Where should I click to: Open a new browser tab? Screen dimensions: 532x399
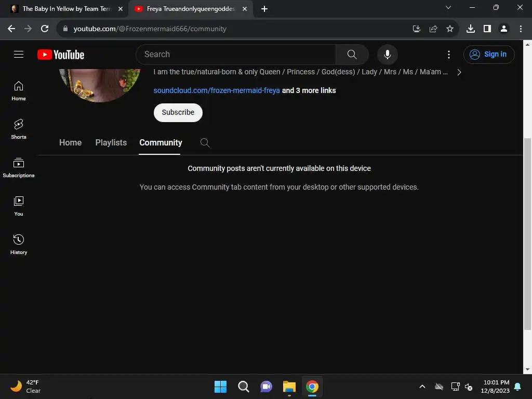(x=264, y=9)
